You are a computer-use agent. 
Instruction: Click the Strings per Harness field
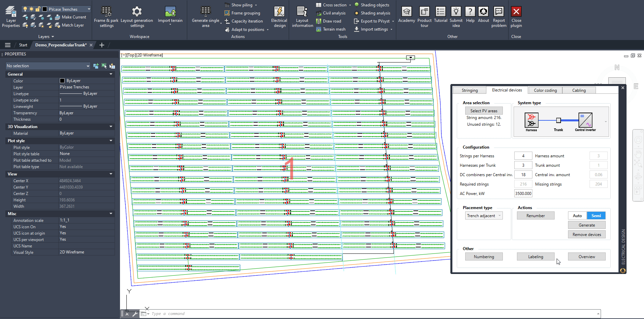[x=523, y=156]
